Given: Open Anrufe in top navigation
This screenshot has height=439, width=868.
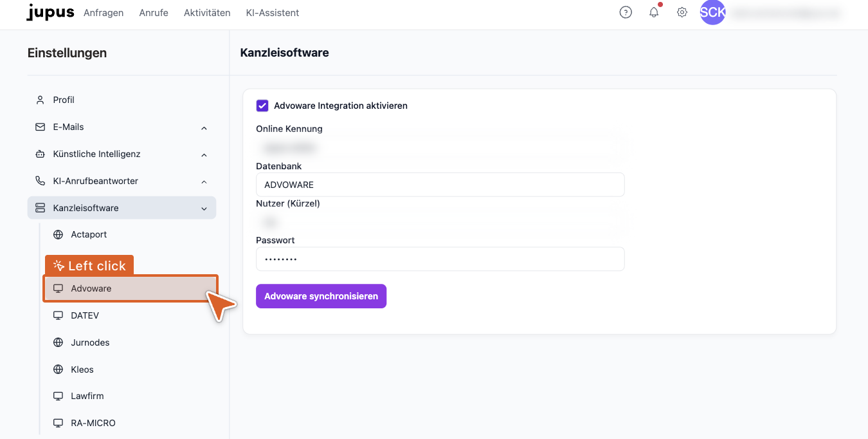Looking at the screenshot, I should point(154,13).
